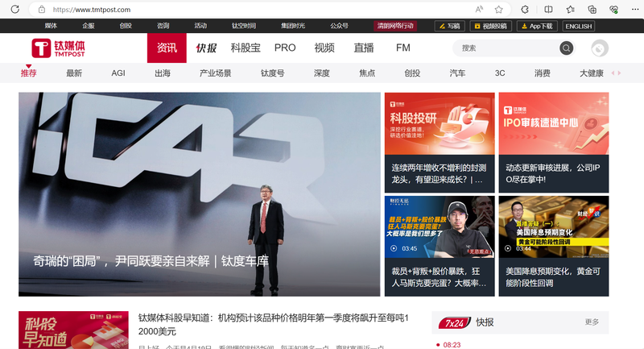This screenshot has height=349, width=644.
Task: Open the 科股早知道 article thumbnail
Action: pyautogui.click(x=73, y=330)
